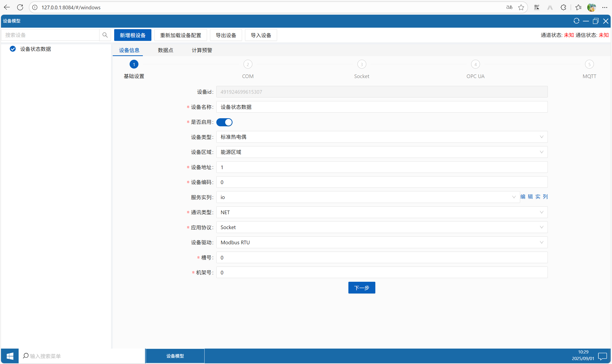Click the search magnifier icon beside 搜索设备
This screenshot has width=612, height=364.
[105, 35]
